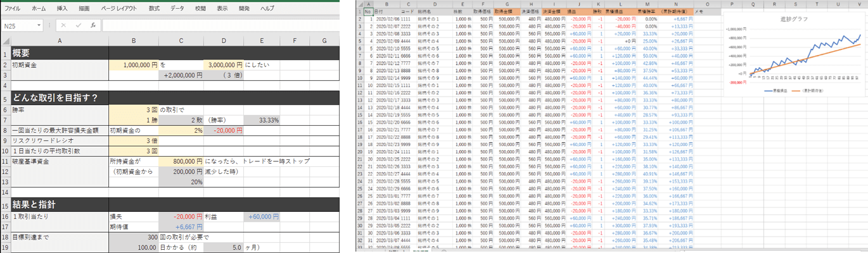
Task: Expand the Name Box dropdown arrow
Action: pos(39,26)
